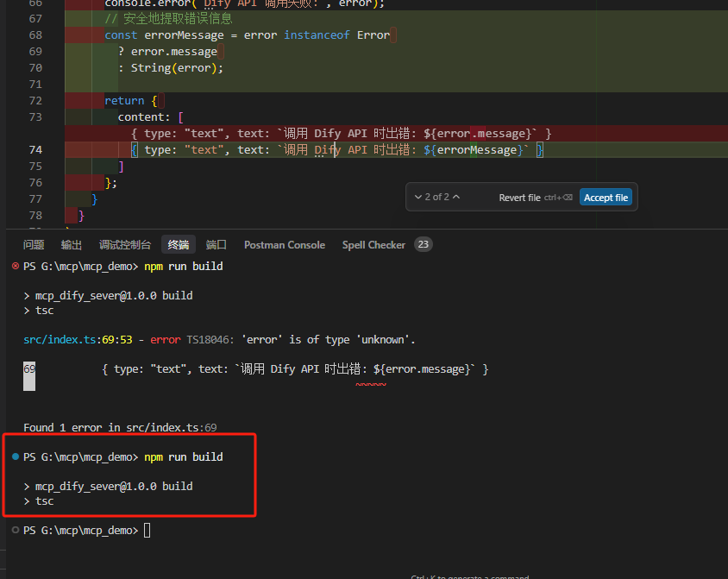Switch to the 问题 panel tab

click(34, 245)
